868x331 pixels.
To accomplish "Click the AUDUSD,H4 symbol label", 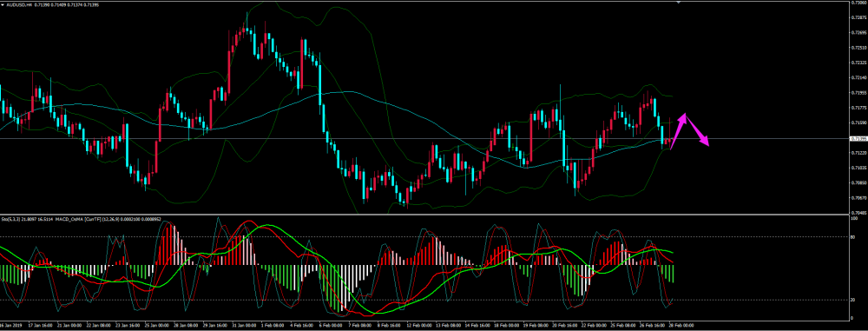I will pyautogui.click(x=19, y=5).
